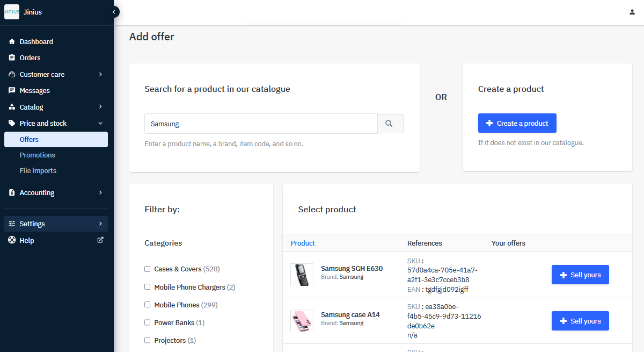Screen dimensions: 644x352
Task: Click the Dashboard home icon
Action: pyautogui.click(x=12, y=41)
